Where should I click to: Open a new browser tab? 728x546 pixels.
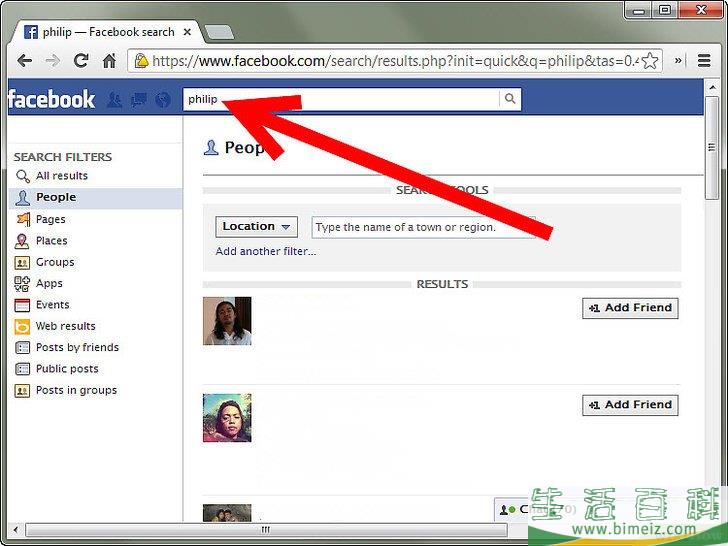pyautogui.click(x=219, y=32)
